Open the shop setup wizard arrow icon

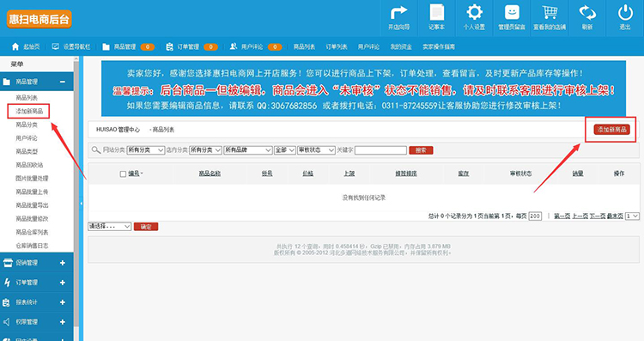pyautogui.click(x=398, y=12)
